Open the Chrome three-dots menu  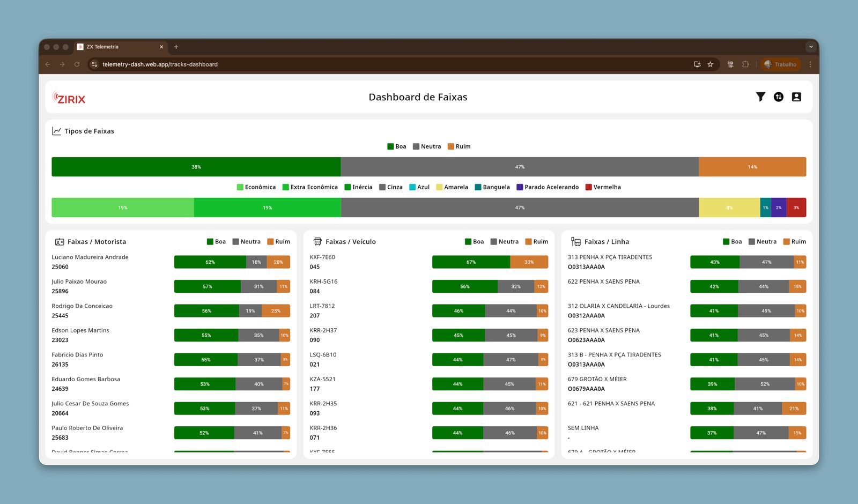pos(810,64)
